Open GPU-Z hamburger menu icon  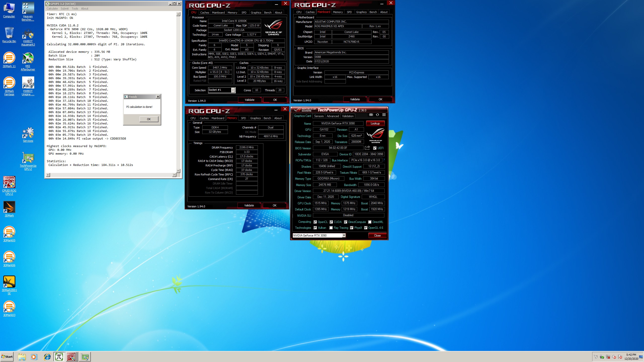click(384, 115)
